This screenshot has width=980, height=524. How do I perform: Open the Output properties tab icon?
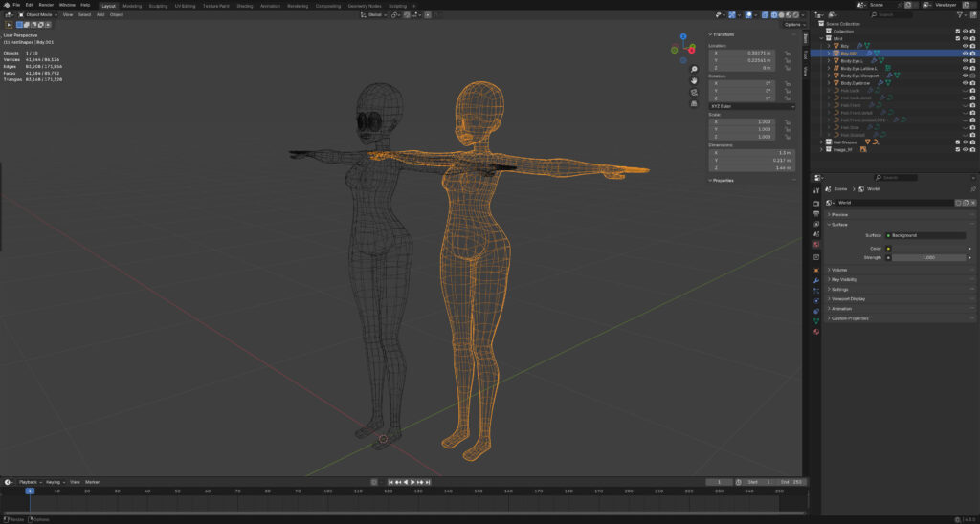[816, 213]
